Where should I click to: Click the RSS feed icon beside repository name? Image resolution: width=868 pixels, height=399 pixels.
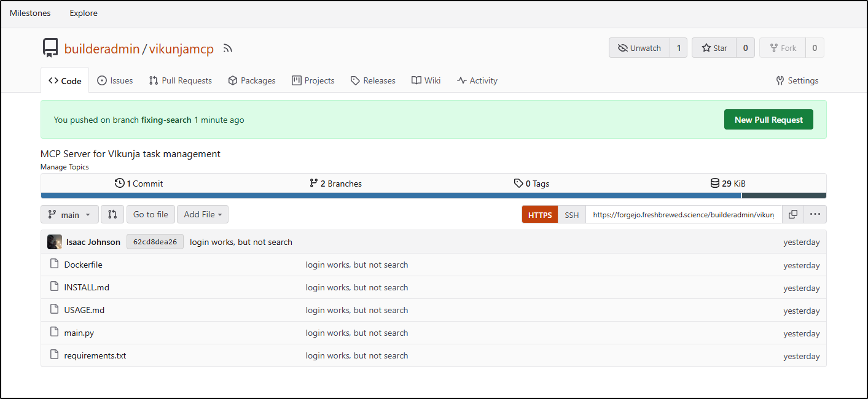pyautogui.click(x=228, y=48)
